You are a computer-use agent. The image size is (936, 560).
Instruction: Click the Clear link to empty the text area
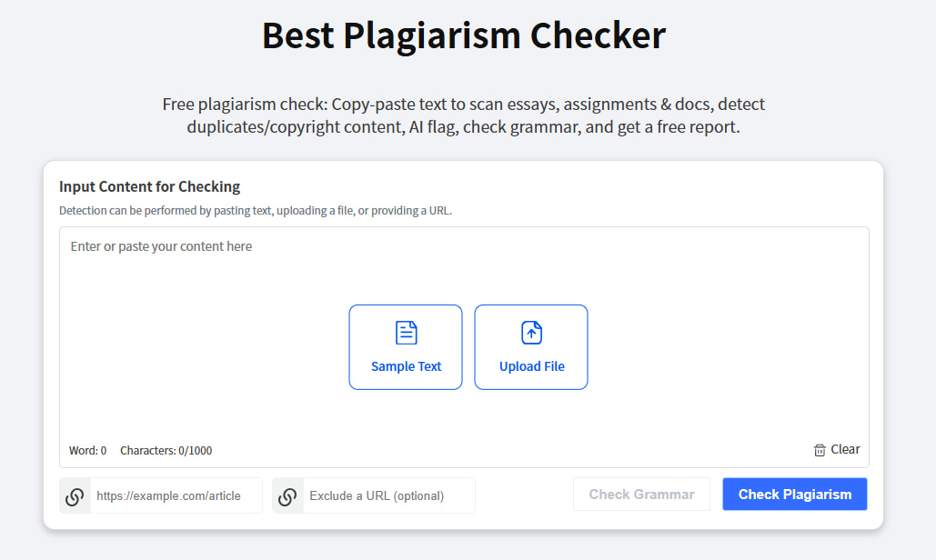point(847,449)
